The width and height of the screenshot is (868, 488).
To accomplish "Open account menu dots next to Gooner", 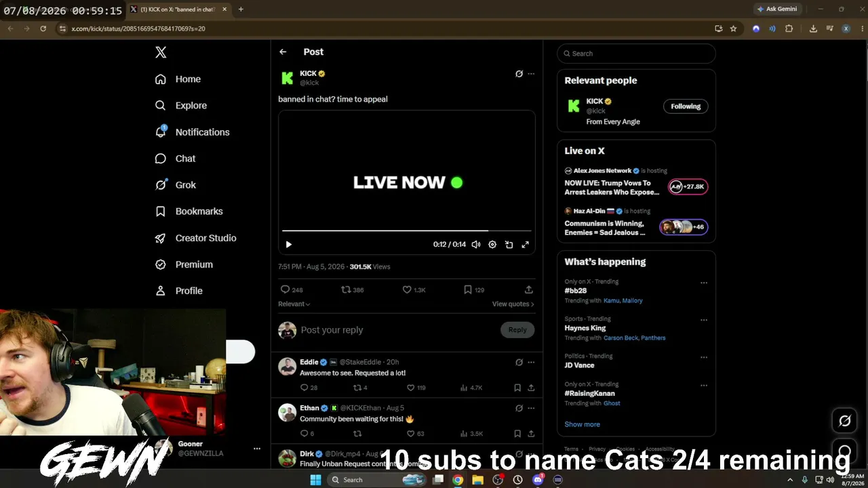I will click(x=257, y=449).
